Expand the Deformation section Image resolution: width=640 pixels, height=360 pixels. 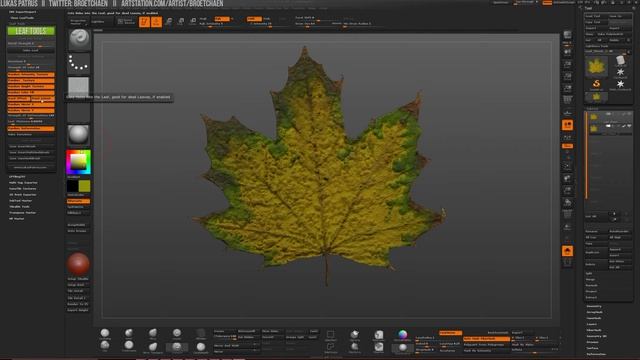(596, 354)
